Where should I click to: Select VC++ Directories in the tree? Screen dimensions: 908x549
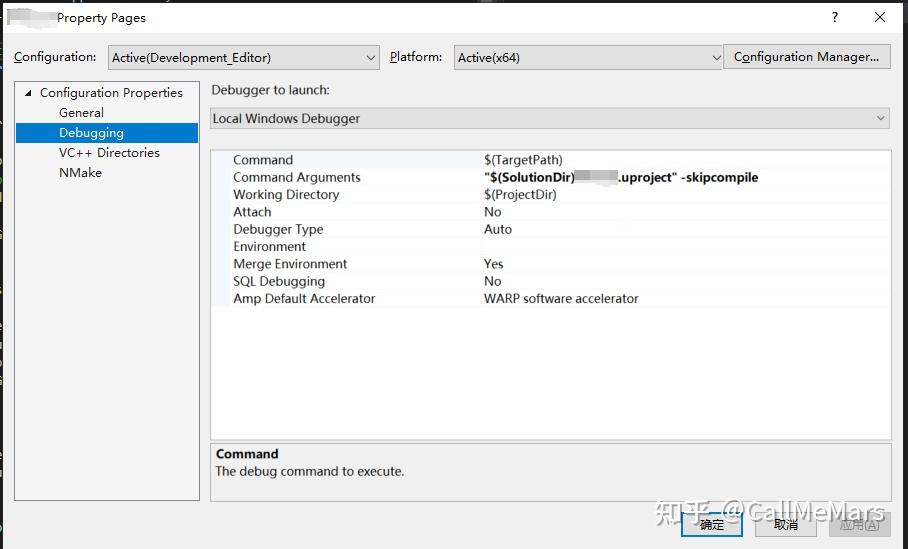pyautogui.click(x=109, y=152)
